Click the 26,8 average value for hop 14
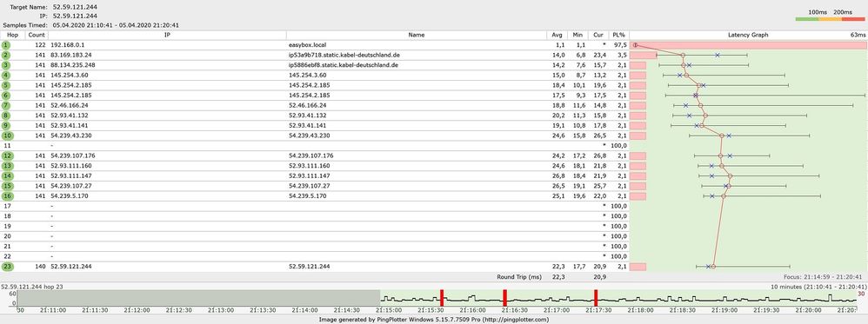This screenshot has height=324, width=868. click(558, 175)
